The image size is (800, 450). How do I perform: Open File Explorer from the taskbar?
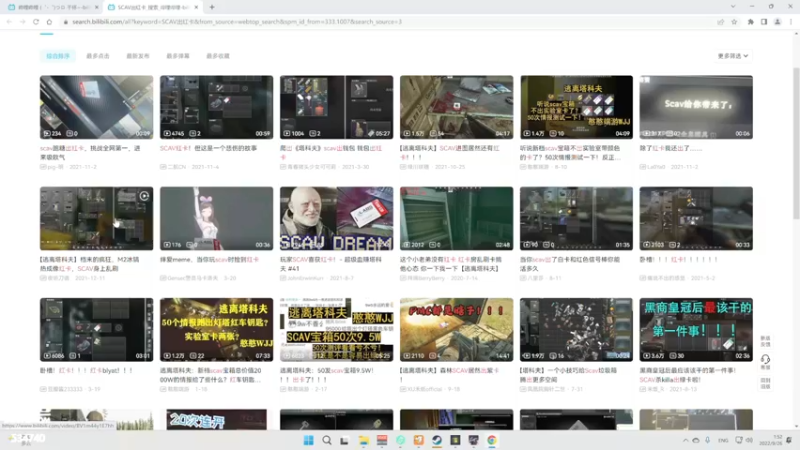(363, 440)
